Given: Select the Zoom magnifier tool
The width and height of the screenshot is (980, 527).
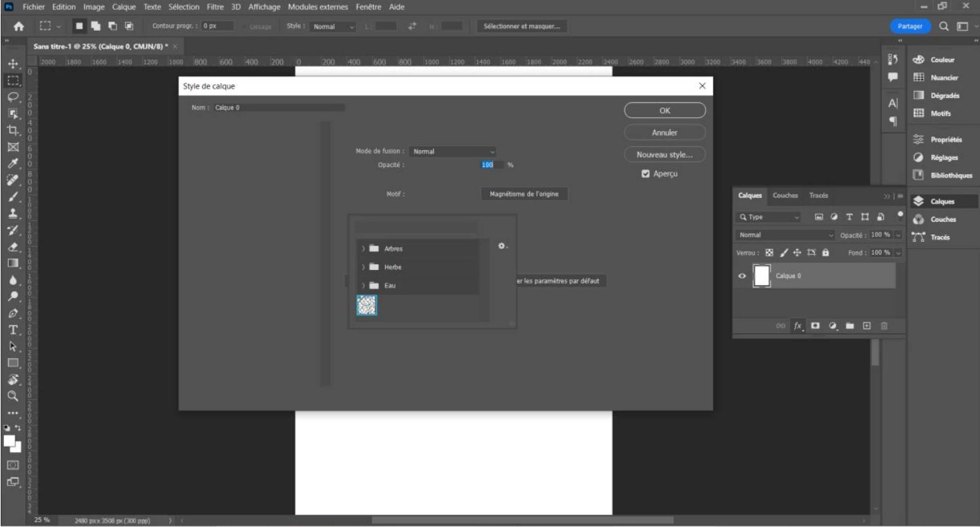Looking at the screenshot, I should click(13, 396).
